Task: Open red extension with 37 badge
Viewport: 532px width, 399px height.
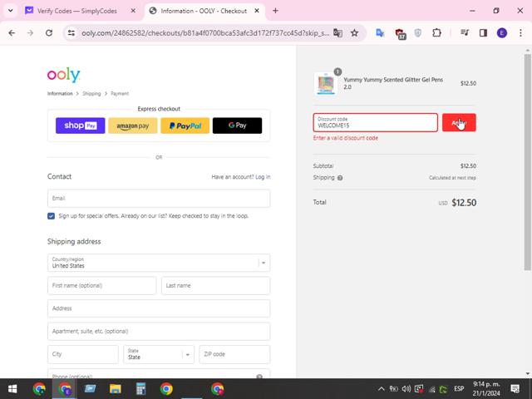Action: (401, 33)
